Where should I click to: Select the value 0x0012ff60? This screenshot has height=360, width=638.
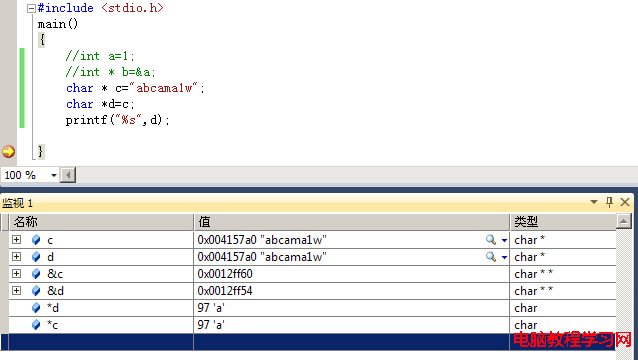point(225,274)
